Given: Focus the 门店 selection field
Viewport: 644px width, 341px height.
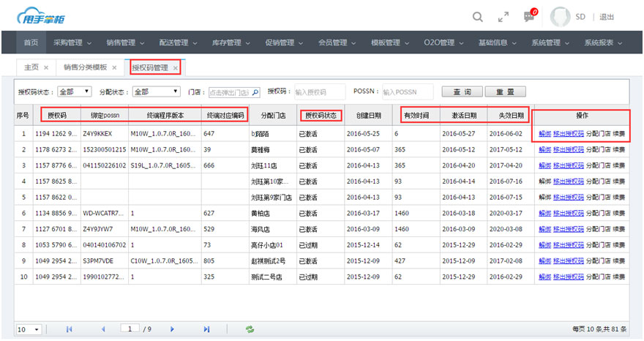Looking at the screenshot, I should tap(234, 92).
